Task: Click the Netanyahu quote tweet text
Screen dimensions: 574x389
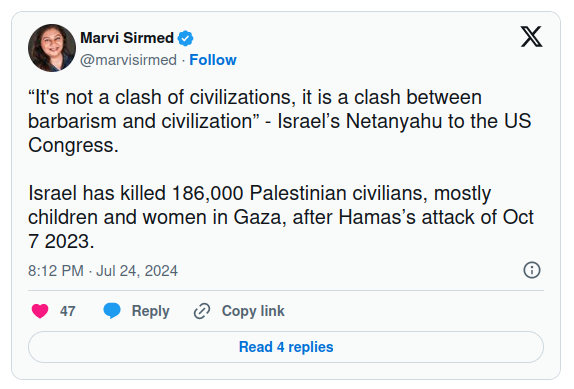Action: [280, 121]
